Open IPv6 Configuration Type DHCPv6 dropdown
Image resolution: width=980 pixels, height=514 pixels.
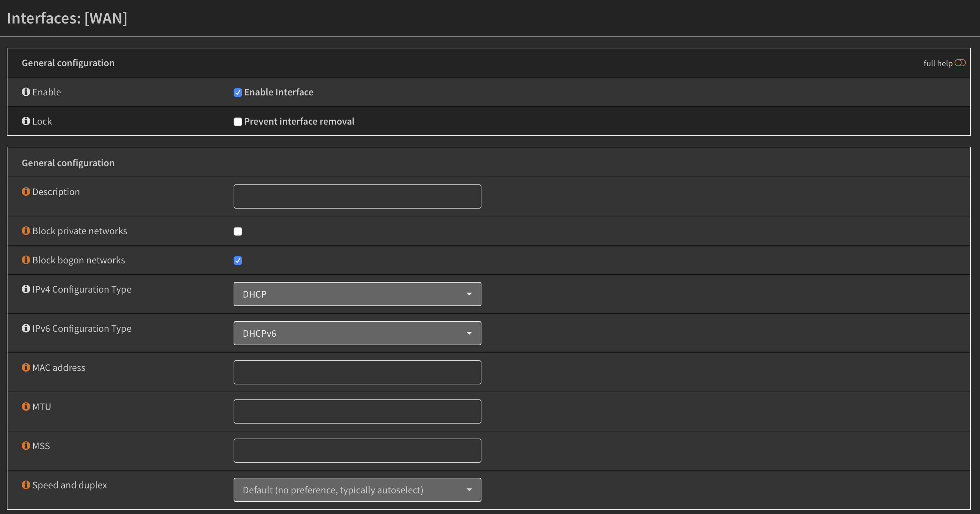click(357, 333)
